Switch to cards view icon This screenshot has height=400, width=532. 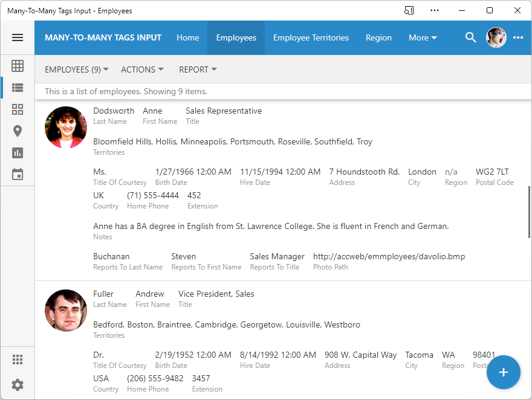coord(18,109)
